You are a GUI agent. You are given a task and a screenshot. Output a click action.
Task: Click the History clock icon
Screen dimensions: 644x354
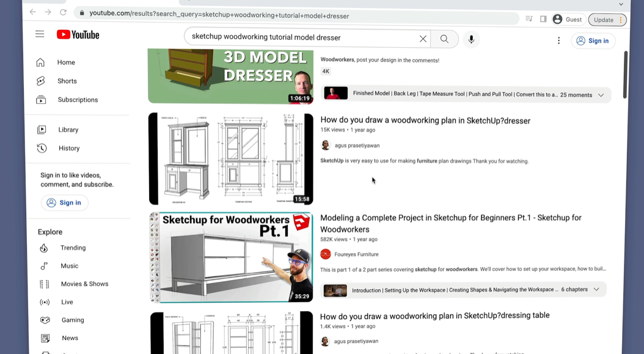pyautogui.click(x=42, y=148)
